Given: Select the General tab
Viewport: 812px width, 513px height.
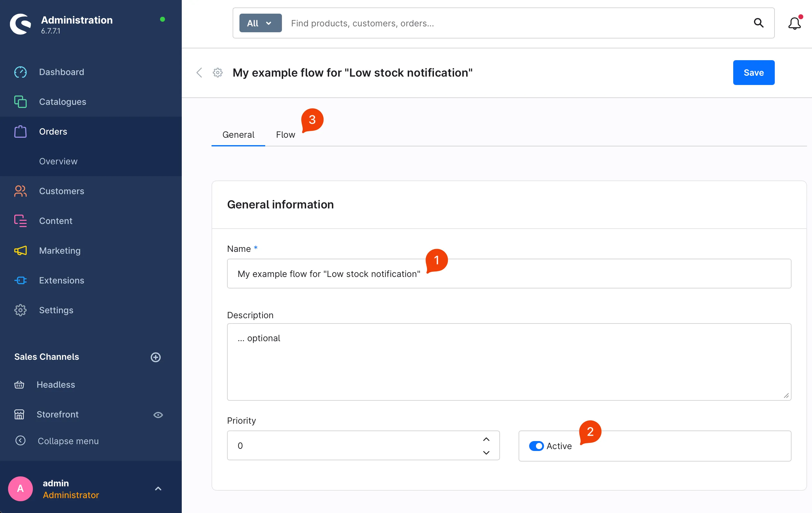Looking at the screenshot, I should coord(238,135).
